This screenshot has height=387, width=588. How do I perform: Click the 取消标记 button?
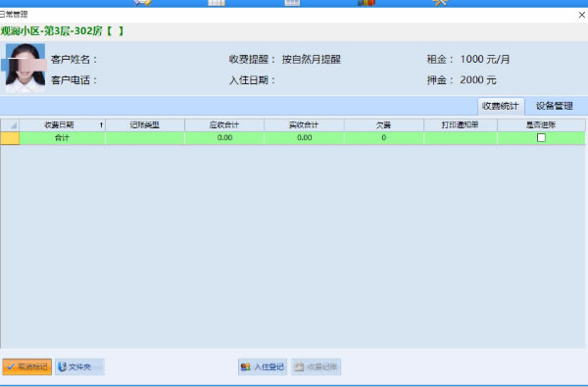tap(27, 366)
